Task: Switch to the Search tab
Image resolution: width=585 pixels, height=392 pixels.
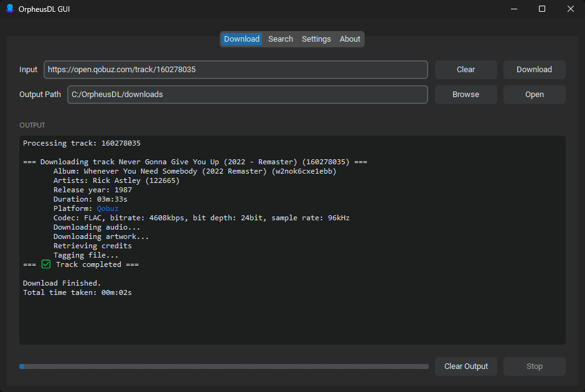Action: [x=280, y=39]
